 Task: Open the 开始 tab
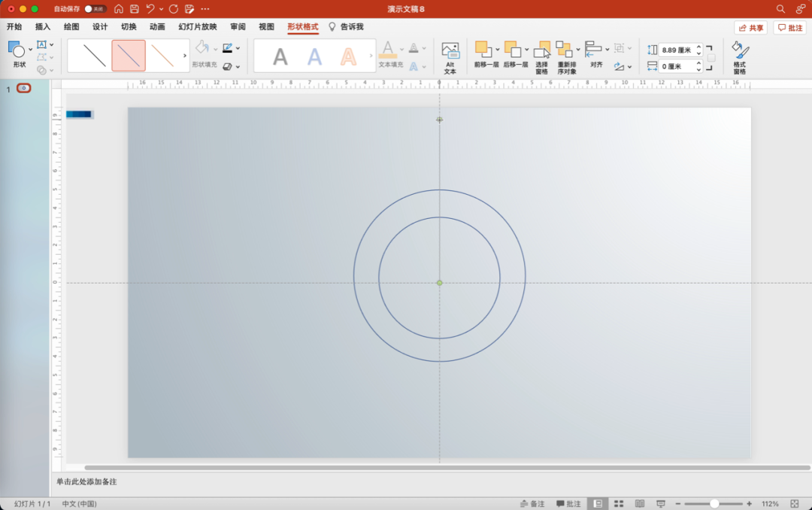click(14, 27)
